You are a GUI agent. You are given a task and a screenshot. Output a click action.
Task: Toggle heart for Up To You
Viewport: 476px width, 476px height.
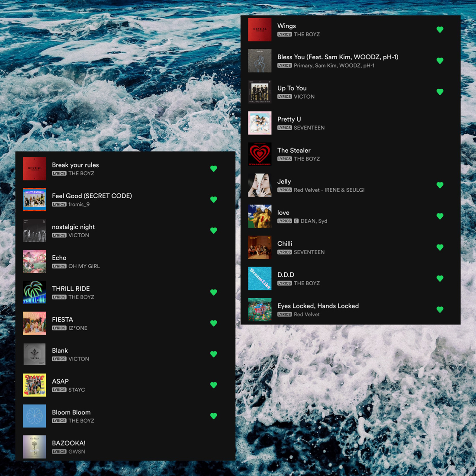tap(440, 92)
